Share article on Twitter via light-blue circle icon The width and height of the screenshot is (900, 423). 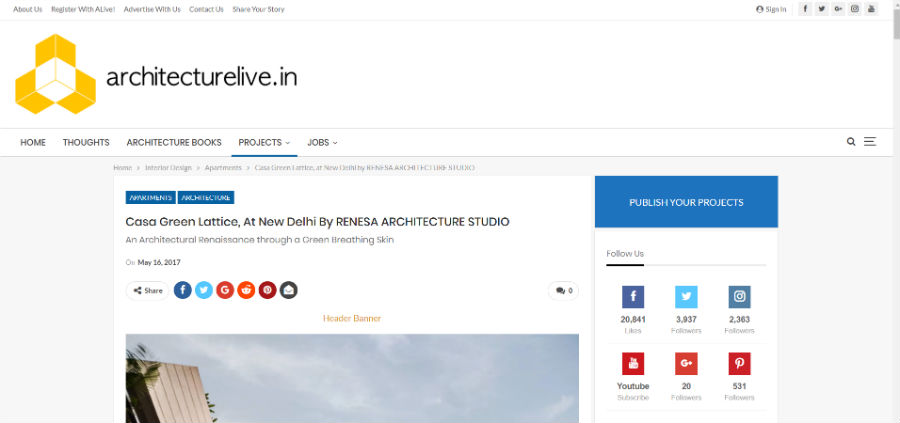tap(204, 290)
